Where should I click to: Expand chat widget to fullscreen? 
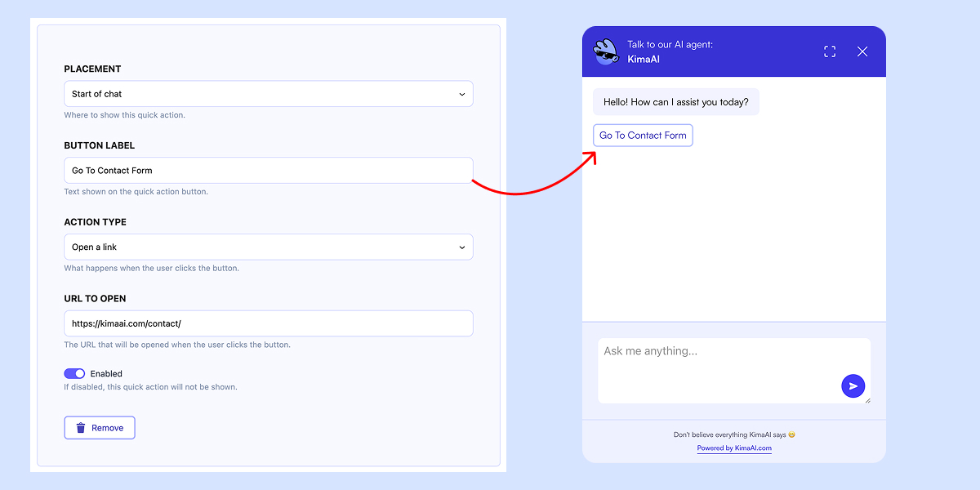[830, 51]
